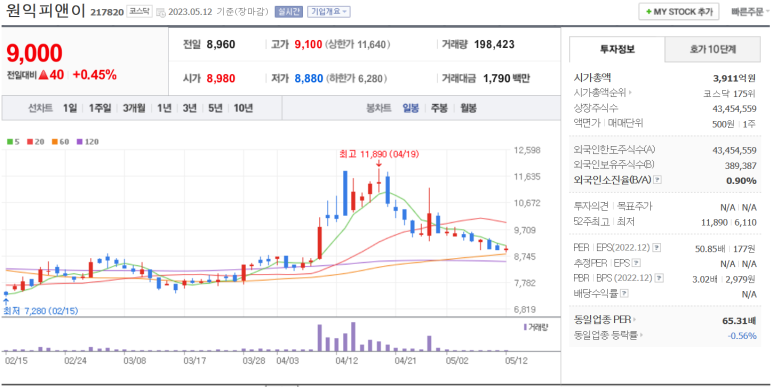Viewport: 773px width, 387px height.
Task: Click the 거래대금 value 1,790 백만
Action: click(x=507, y=78)
